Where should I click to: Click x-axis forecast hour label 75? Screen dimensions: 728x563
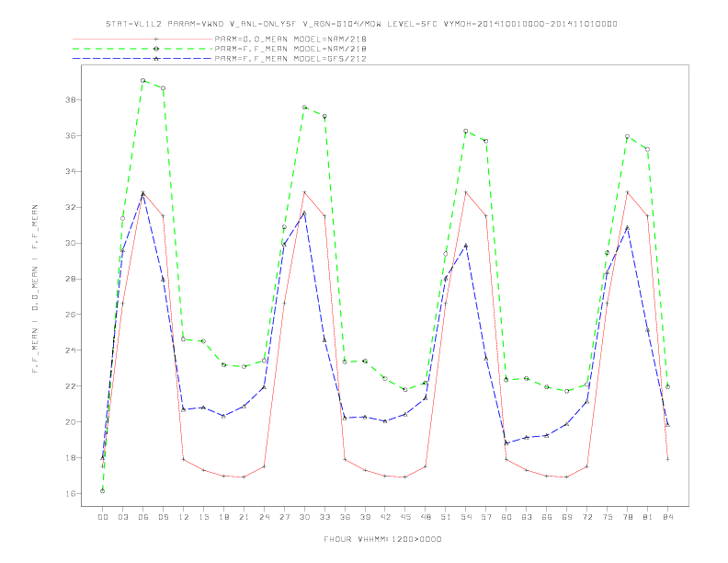[608, 517]
